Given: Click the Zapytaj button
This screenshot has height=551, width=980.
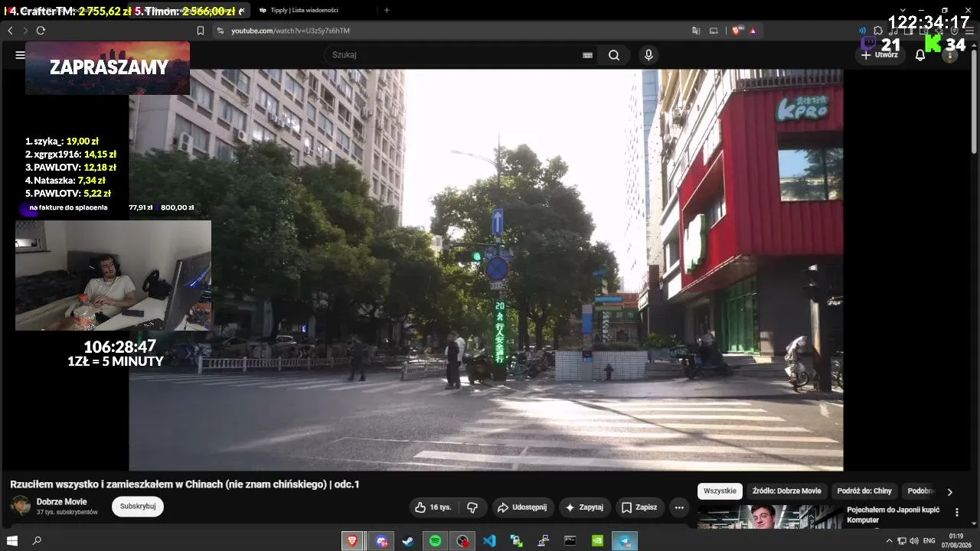Looking at the screenshot, I should (584, 507).
